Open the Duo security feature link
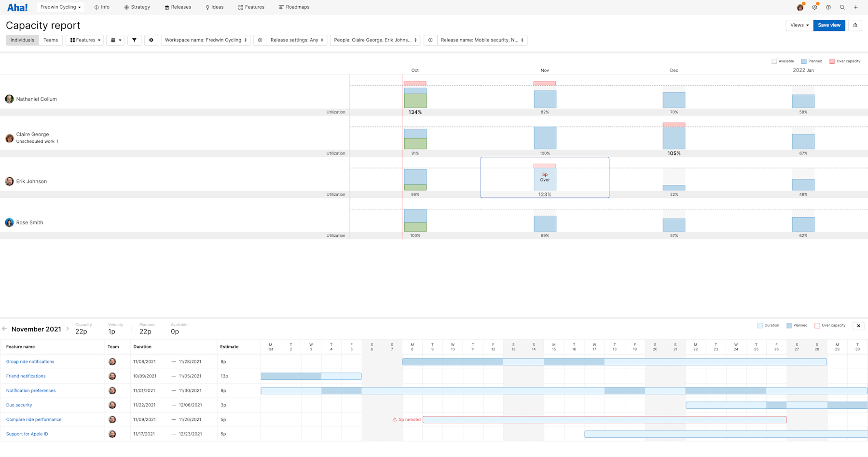Image resolution: width=868 pixels, height=457 pixels. tap(19, 405)
